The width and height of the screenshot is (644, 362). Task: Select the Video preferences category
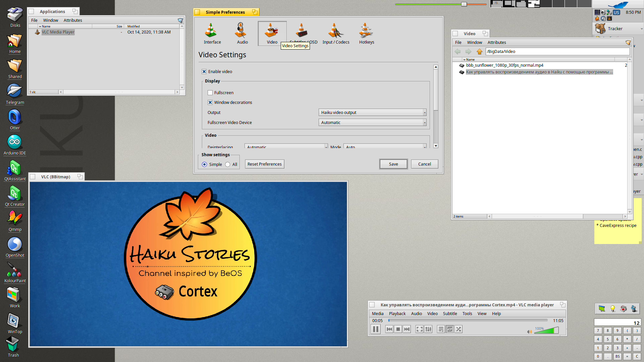[x=272, y=34]
